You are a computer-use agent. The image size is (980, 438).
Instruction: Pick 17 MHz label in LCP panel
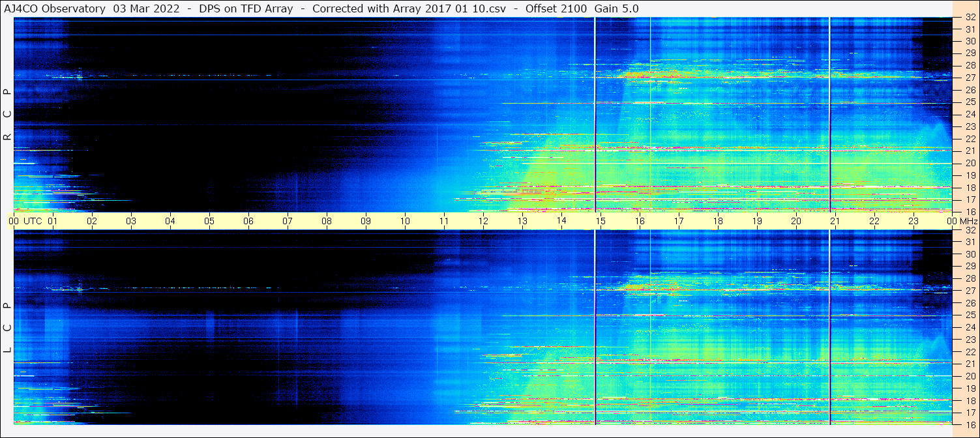click(x=970, y=413)
